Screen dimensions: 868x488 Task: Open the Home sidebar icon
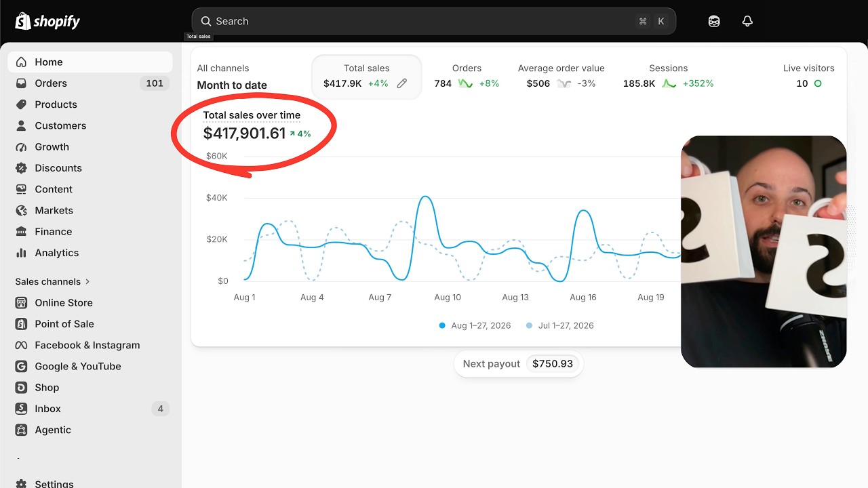(x=22, y=62)
